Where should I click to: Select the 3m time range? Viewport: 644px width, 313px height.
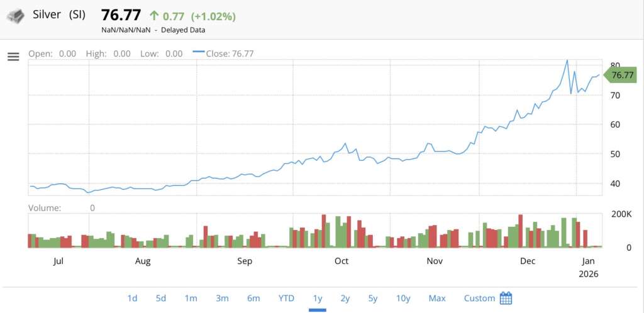click(x=222, y=298)
